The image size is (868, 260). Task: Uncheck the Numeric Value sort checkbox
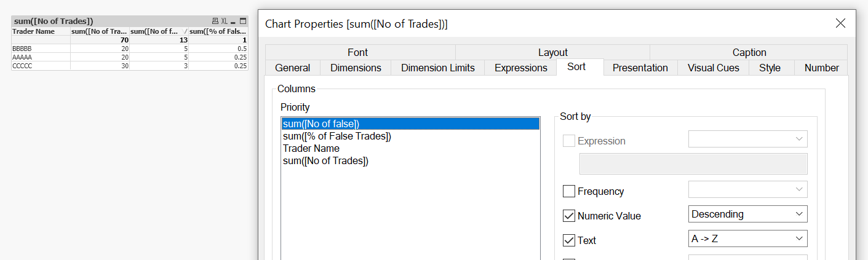click(569, 216)
